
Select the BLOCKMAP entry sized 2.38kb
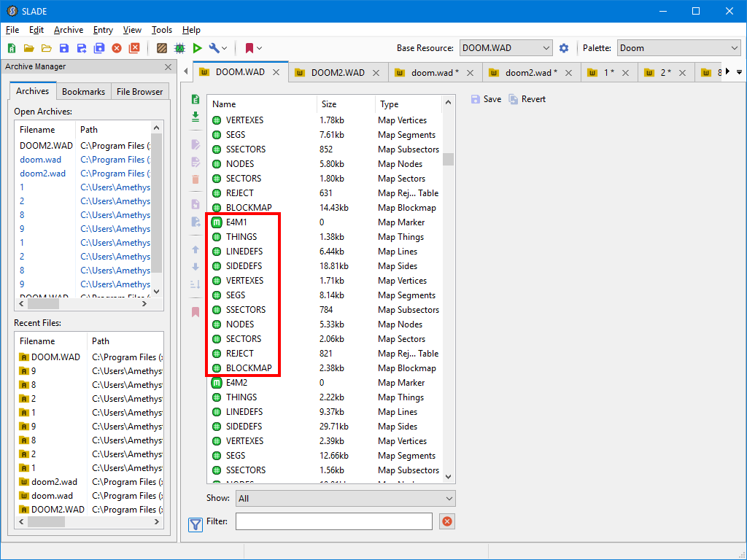[325, 368]
